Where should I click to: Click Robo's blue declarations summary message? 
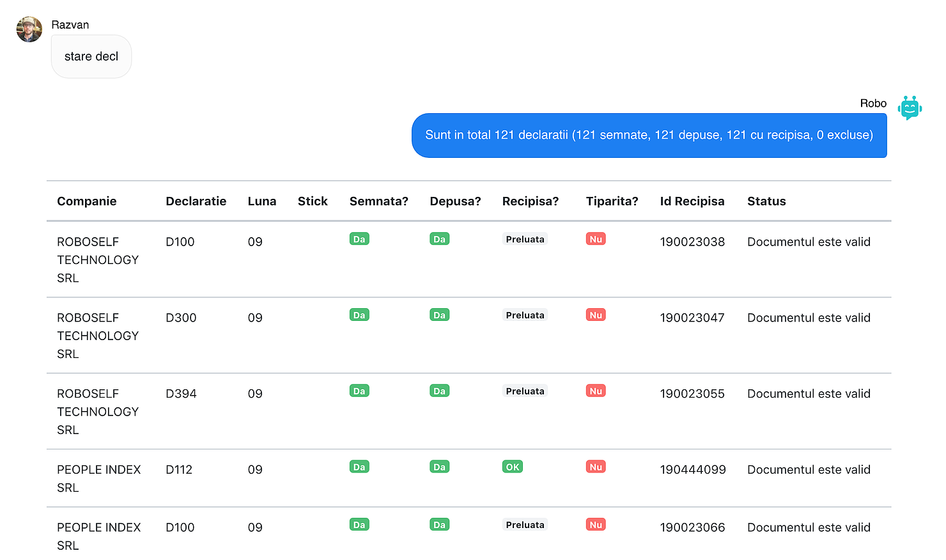tap(649, 135)
